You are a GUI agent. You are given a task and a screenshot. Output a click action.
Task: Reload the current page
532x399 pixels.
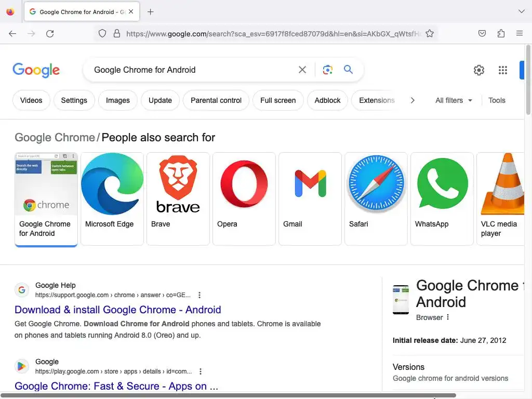tap(50, 33)
